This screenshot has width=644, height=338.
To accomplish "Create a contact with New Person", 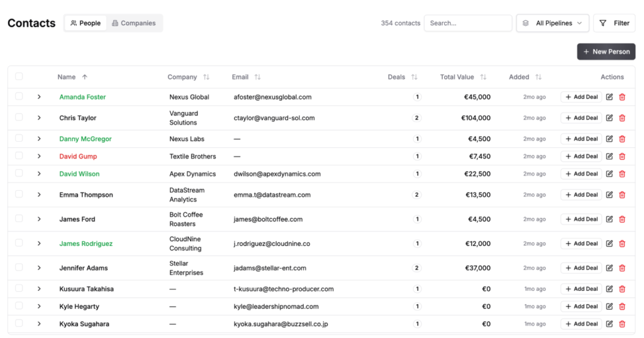I will coord(606,52).
